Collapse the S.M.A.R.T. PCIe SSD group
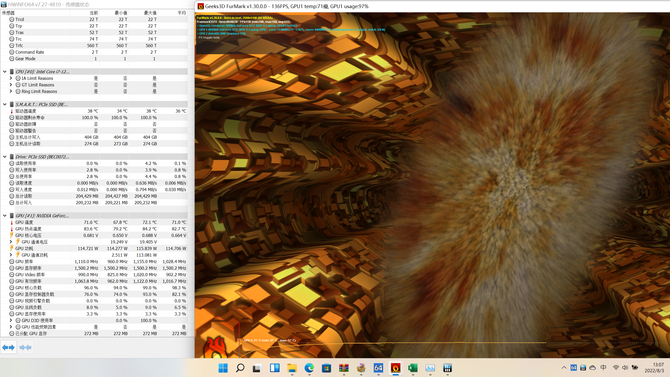 point(5,104)
